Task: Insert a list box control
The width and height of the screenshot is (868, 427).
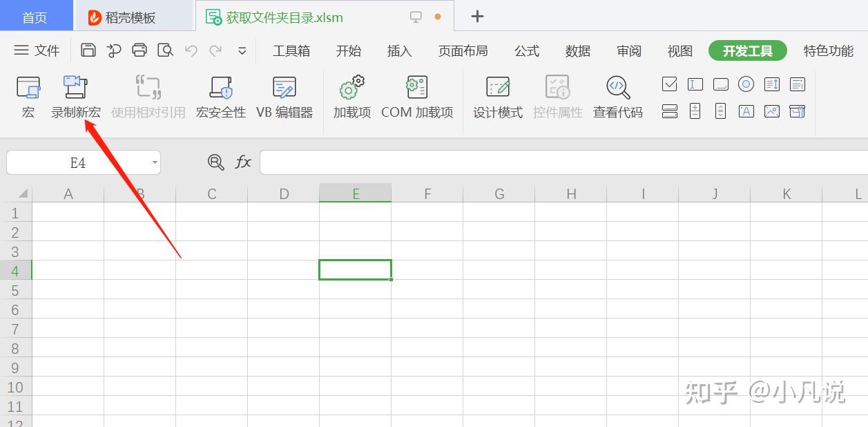Action: pyautogui.click(x=772, y=84)
